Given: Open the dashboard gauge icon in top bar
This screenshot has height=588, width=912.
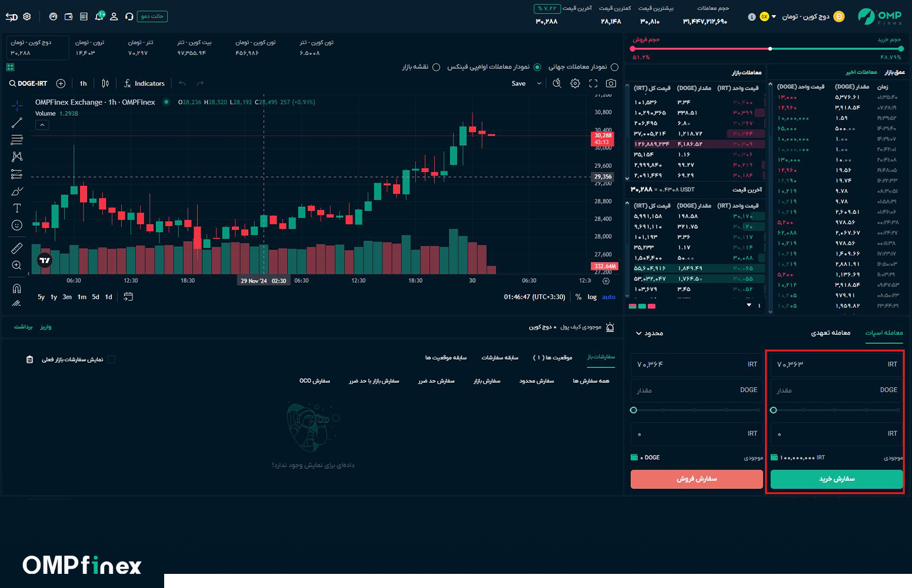Looking at the screenshot, I should (x=54, y=16).
